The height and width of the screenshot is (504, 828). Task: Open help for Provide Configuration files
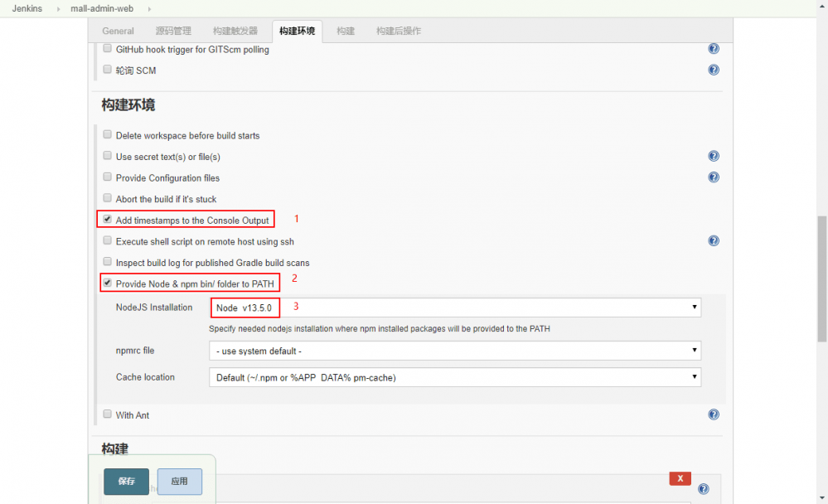[714, 177]
